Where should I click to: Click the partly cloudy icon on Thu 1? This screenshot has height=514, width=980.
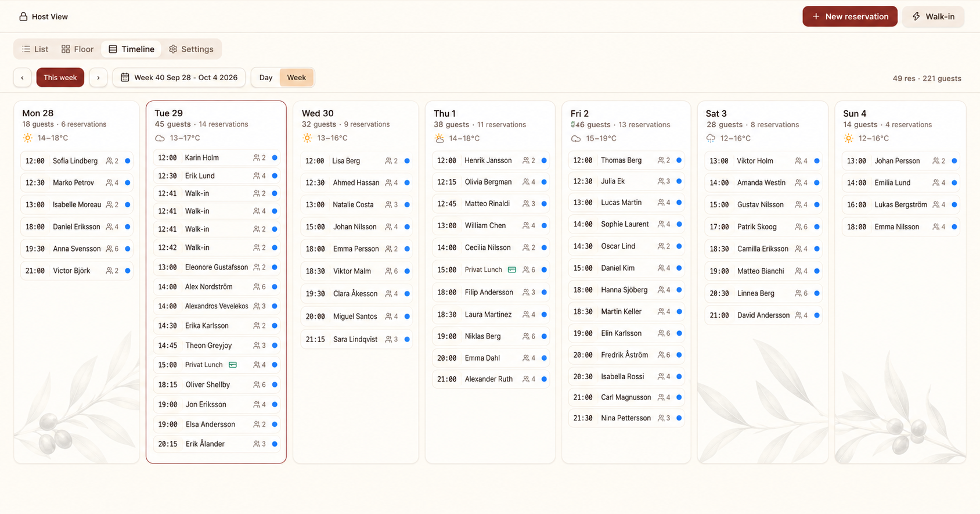439,138
